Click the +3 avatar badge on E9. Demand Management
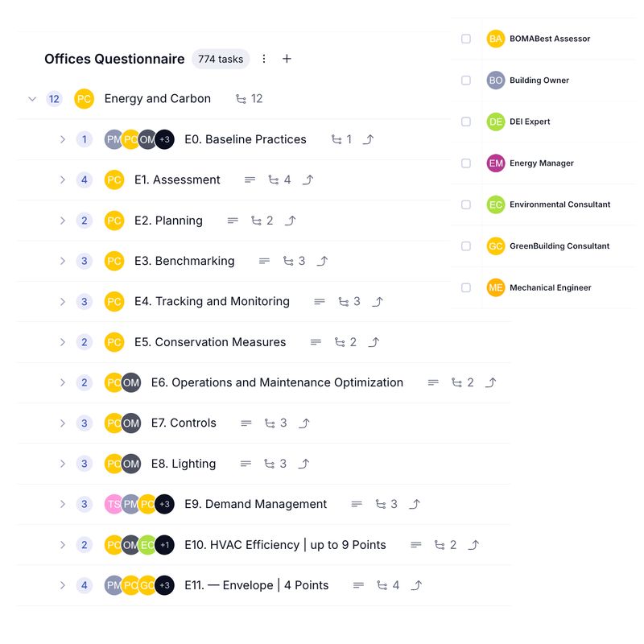 pyautogui.click(x=165, y=505)
